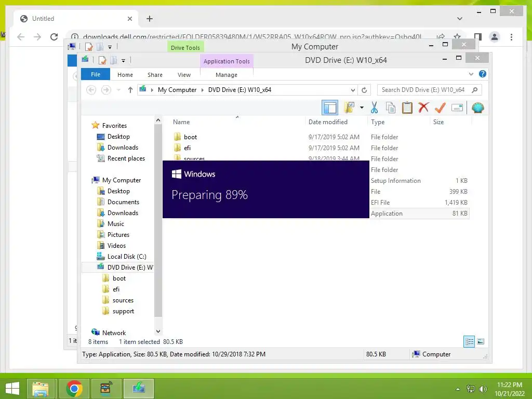This screenshot has width=532, height=399.
Task: Click the Search DVD Drive input box
Action: click(x=424, y=90)
